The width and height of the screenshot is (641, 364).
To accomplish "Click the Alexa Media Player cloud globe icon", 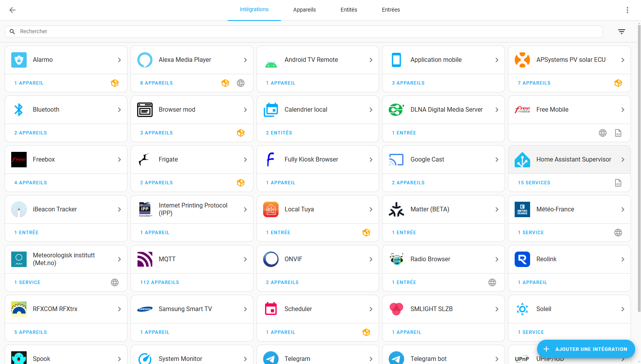I will (241, 83).
